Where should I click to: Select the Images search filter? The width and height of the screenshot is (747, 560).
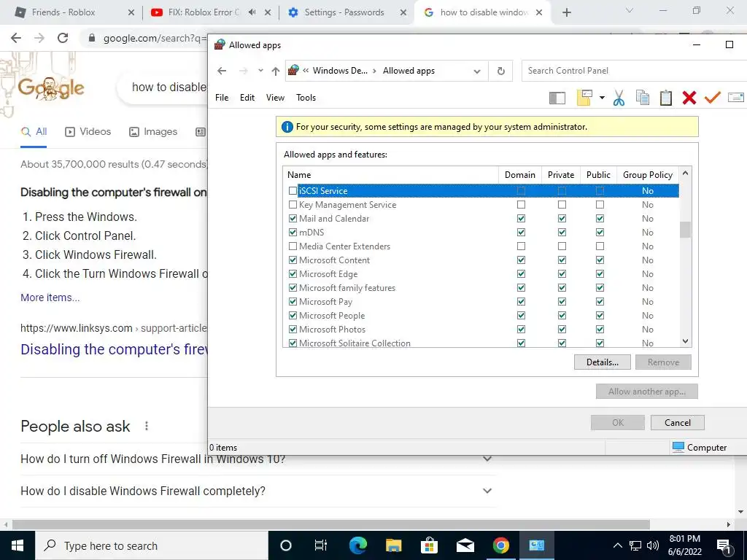(x=153, y=132)
